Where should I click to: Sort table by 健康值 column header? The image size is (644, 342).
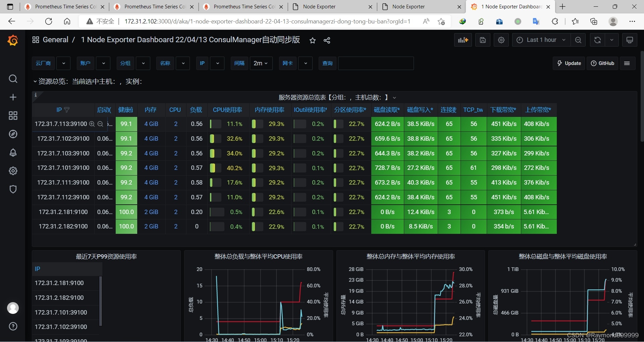(x=126, y=110)
